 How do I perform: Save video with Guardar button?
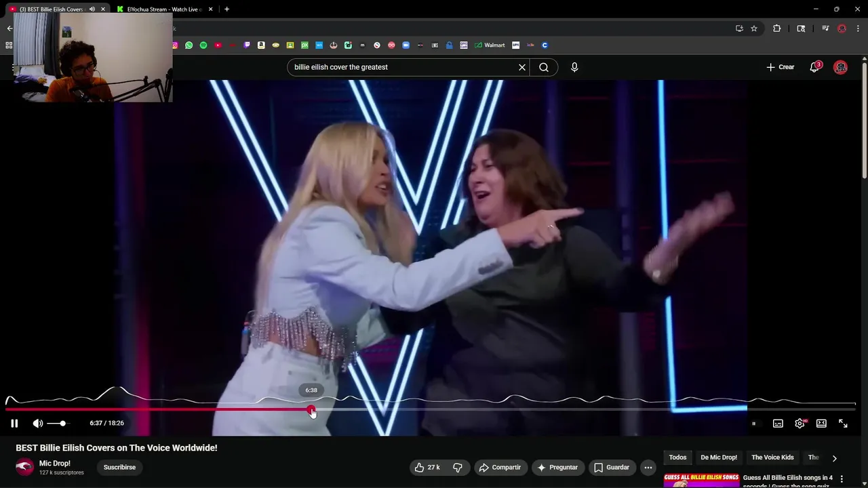point(612,467)
